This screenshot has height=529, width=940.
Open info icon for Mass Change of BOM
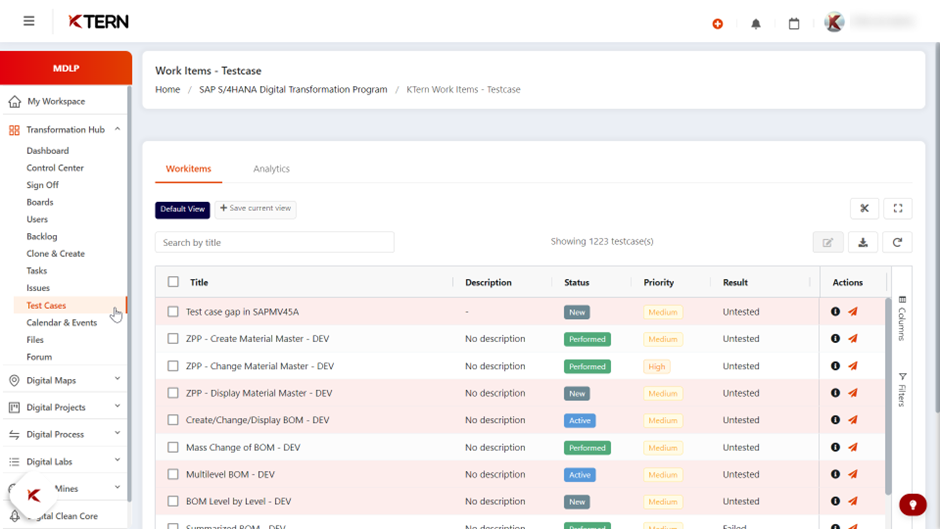[x=835, y=447]
